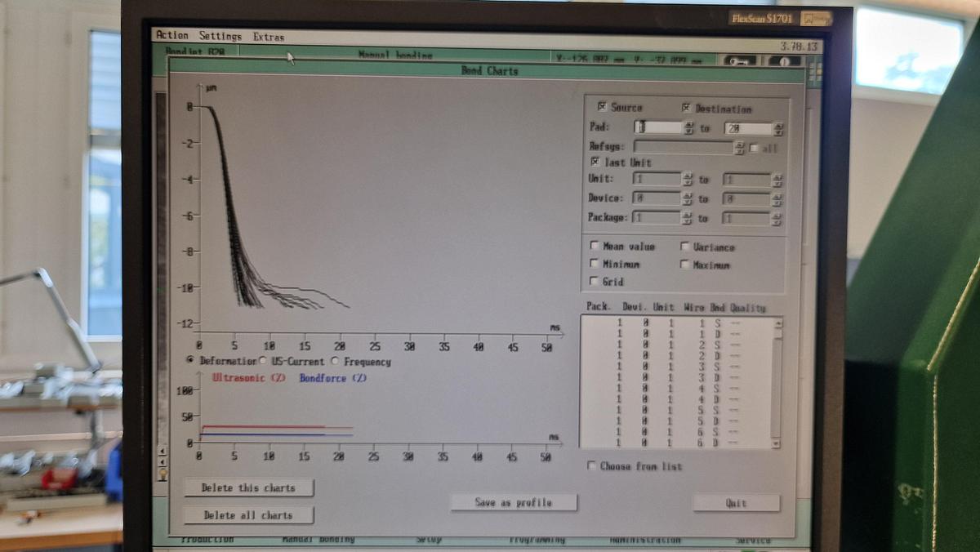The width and height of the screenshot is (980, 552).
Task: Click the Pad start value stepper arrows
Action: (x=688, y=127)
